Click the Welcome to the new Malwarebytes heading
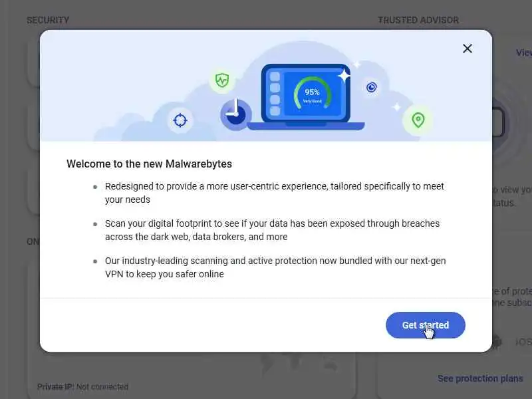 149,164
